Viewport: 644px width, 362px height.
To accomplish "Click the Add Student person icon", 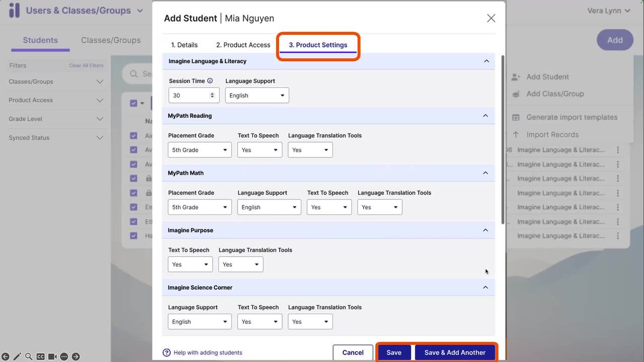I will coord(516,77).
